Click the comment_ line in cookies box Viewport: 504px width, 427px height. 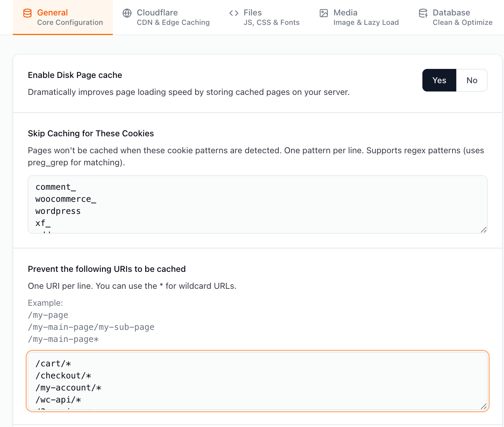pyautogui.click(x=56, y=187)
